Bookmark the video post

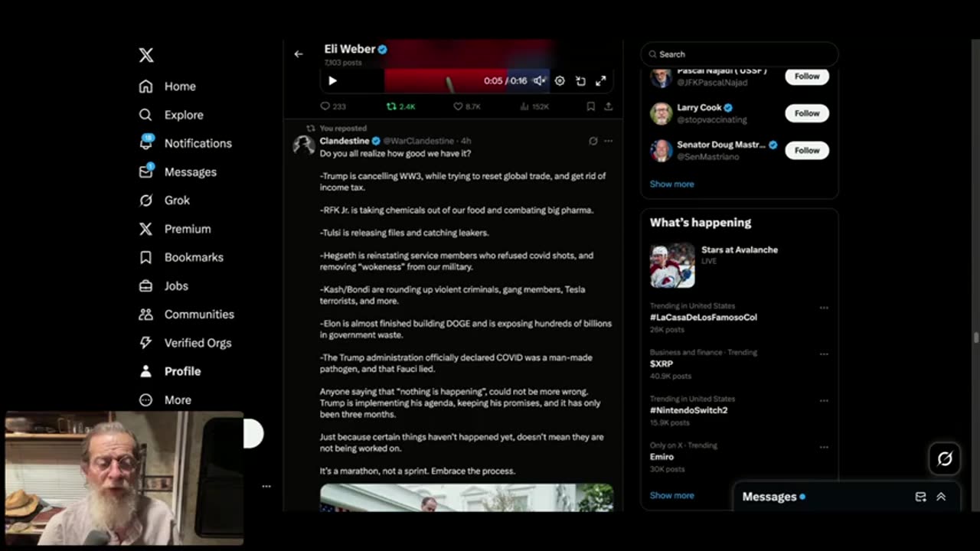(590, 106)
